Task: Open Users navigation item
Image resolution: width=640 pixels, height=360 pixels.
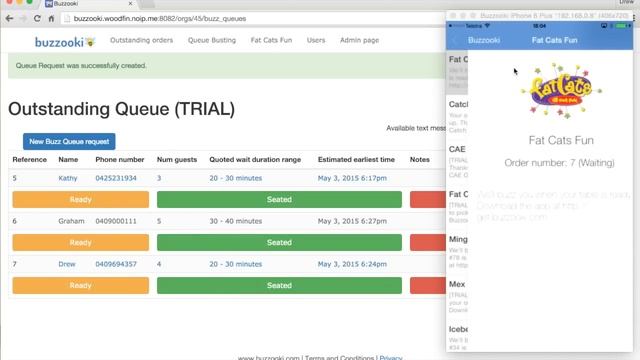Action: (x=316, y=40)
